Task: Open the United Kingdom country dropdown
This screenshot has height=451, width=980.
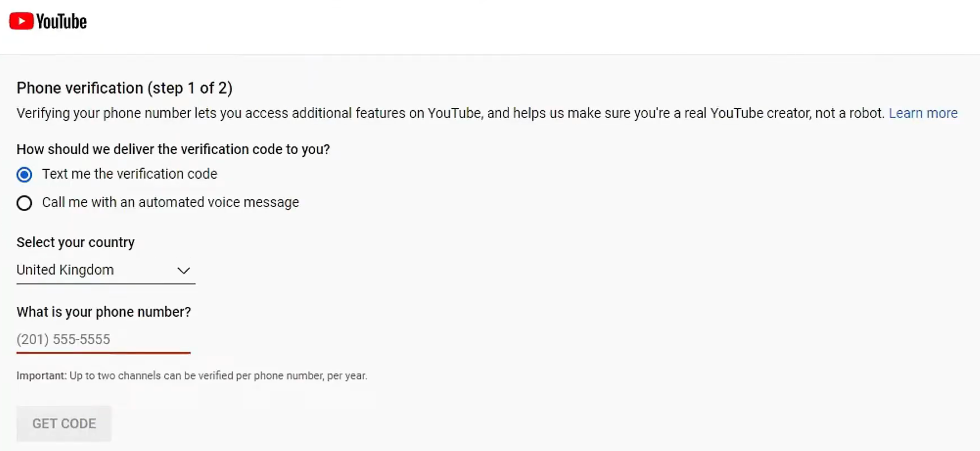Action: (x=106, y=271)
